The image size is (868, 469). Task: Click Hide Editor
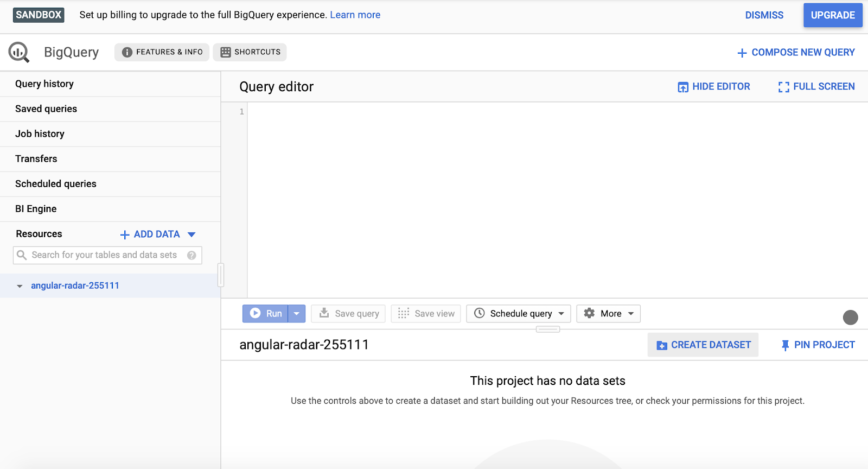pyautogui.click(x=714, y=87)
